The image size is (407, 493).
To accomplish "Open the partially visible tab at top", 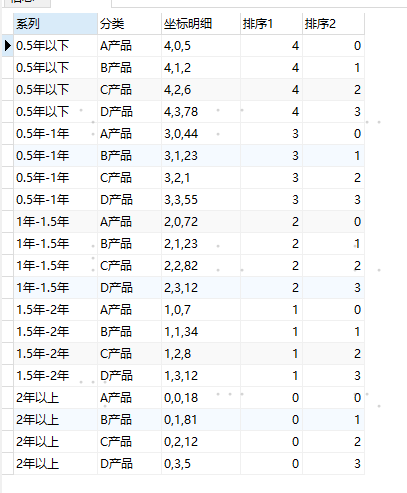I will (26, 3).
